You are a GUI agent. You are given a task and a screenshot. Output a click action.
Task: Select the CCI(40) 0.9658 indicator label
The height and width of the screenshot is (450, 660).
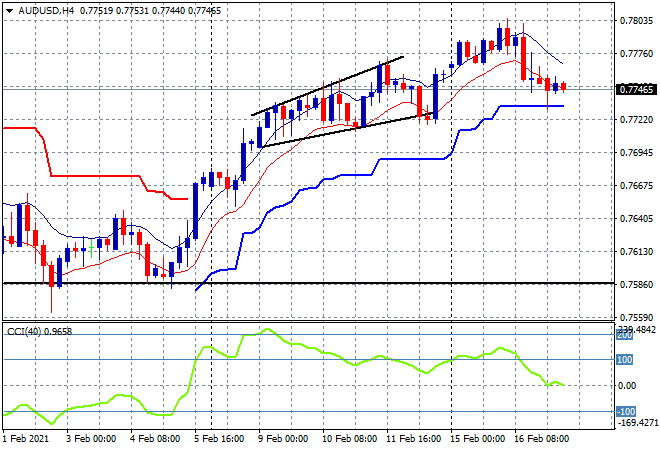point(40,332)
